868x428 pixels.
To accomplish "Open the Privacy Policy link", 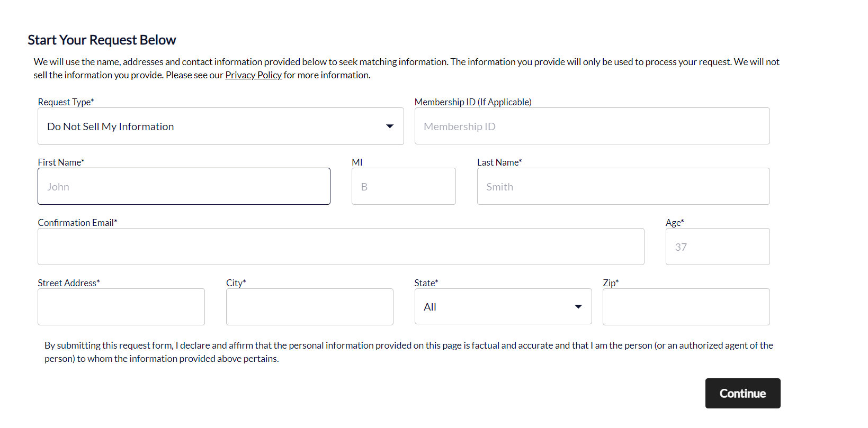I will coord(253,75).
